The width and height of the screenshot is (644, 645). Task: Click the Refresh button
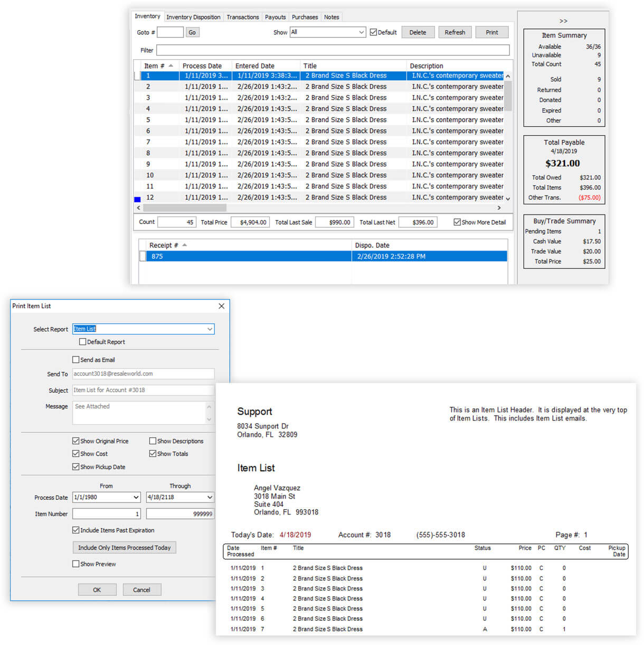click(455, 32)
